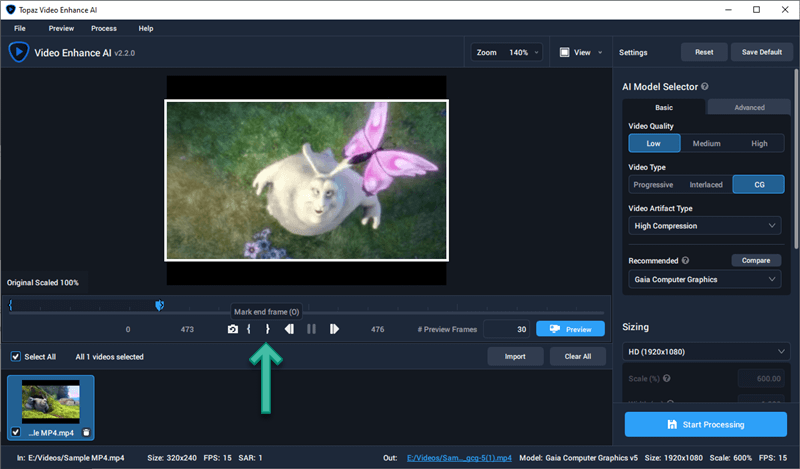Click Start Processing button
Screen dimensions: 800x469
point(706,424)
